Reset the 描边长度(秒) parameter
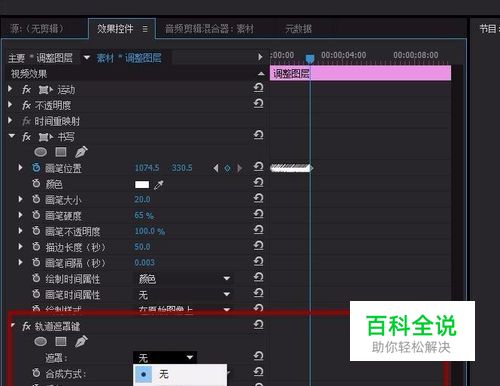This screenshot has height=386, width=500. (x=258, y=246)
